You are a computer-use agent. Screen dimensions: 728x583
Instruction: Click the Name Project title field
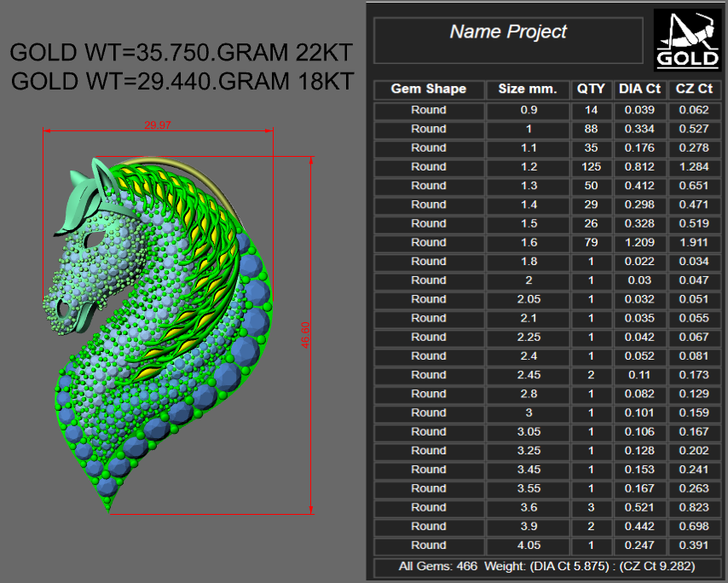click(x=508, y=41)
